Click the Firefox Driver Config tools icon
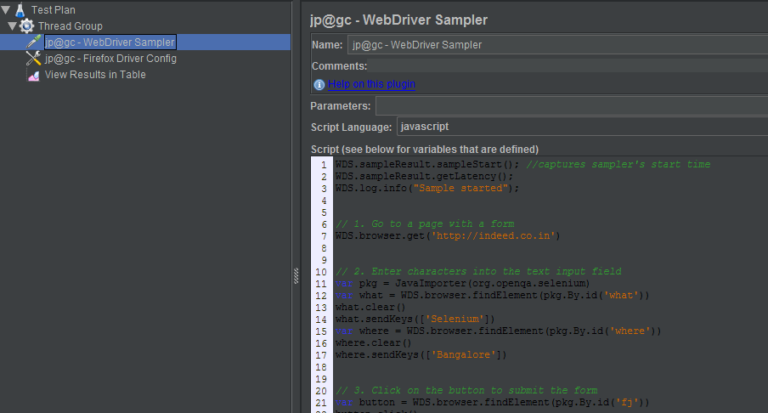 [33, 58]
